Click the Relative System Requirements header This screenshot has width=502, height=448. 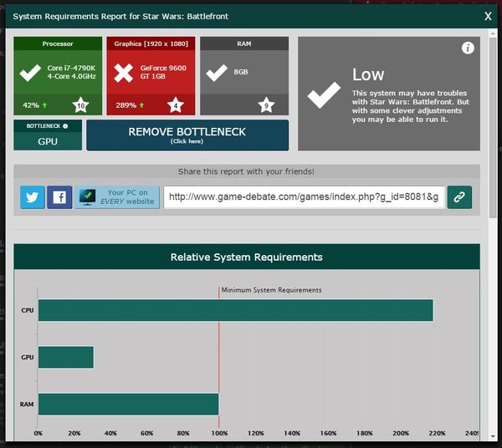tap(247, 257)
